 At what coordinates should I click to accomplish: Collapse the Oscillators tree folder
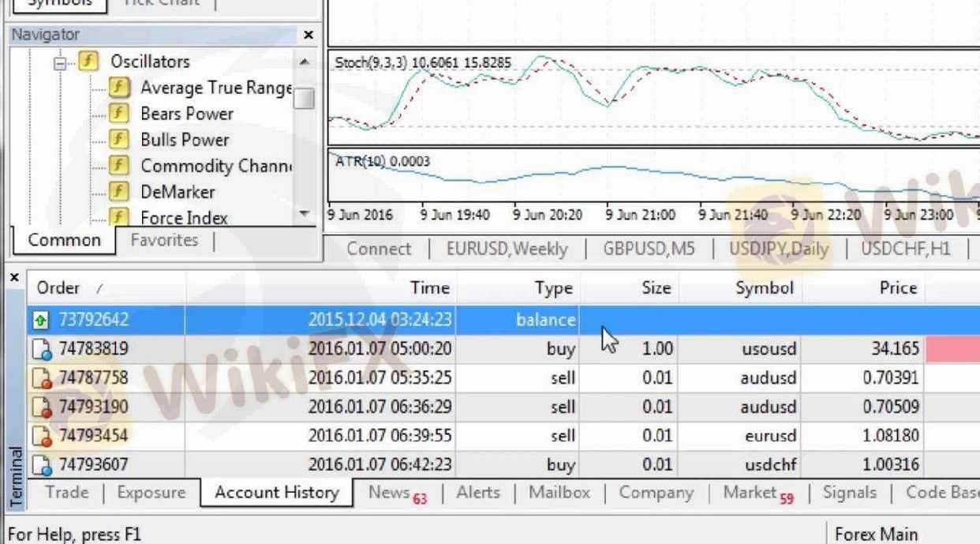click(60, 64)
